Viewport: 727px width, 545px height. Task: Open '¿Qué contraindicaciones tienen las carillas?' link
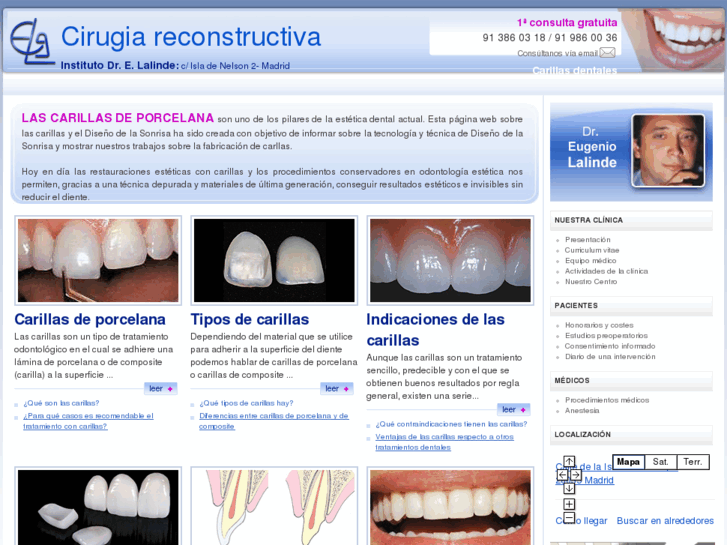451,424
